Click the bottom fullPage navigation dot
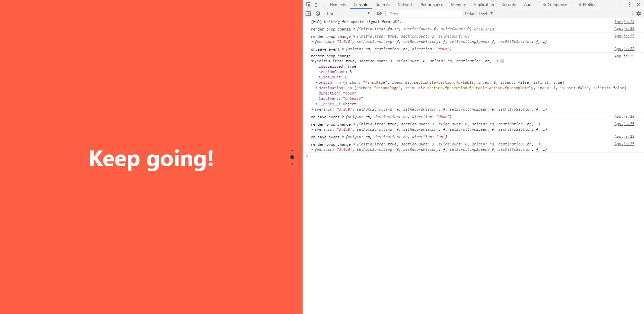Viewport: 644px width, 314px height. coord(292,164)
